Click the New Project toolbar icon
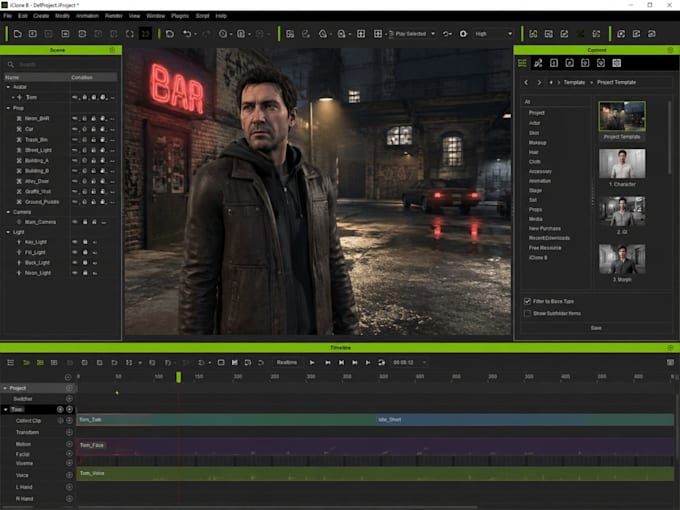 (18, 34)
